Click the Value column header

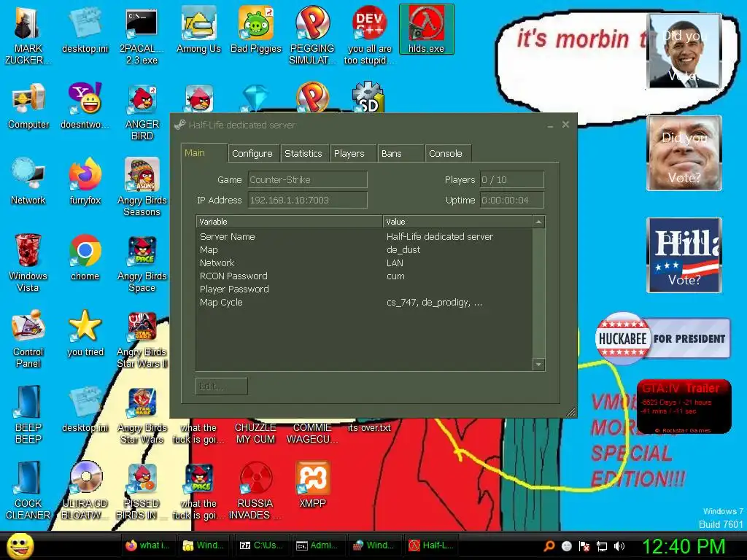point(457,222)
